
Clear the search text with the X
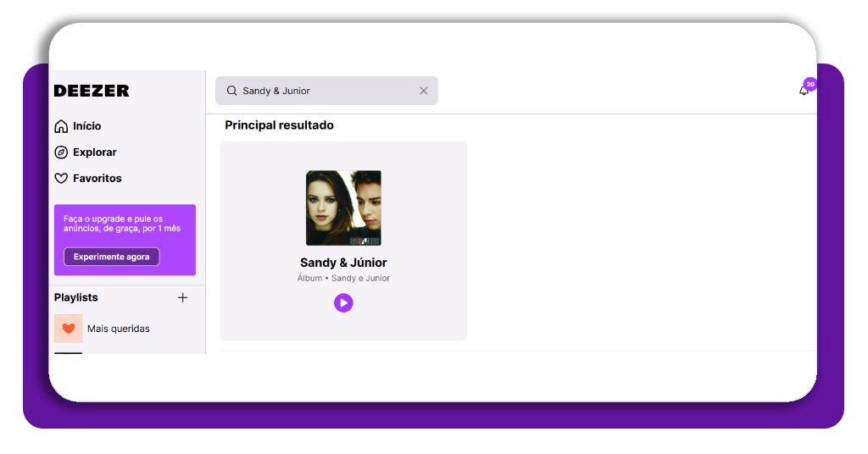click(x=424, y=91)
